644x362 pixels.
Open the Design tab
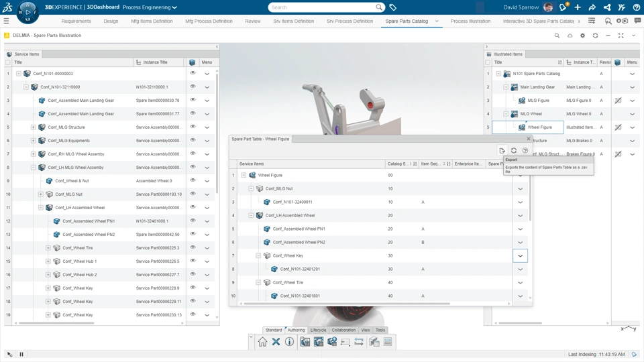click(111, 21)
